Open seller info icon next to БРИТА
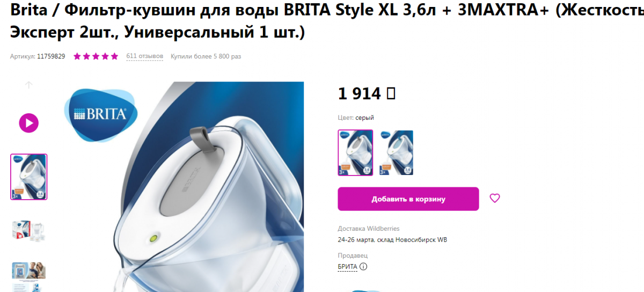 pyautogui.click(x=363, y=266)
